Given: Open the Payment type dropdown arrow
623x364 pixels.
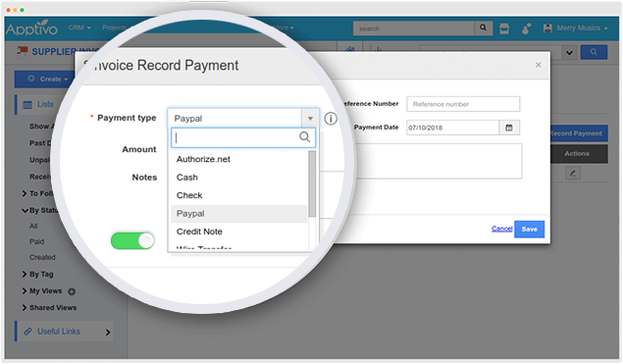Looking at the screenshot, I should (310, 119).
